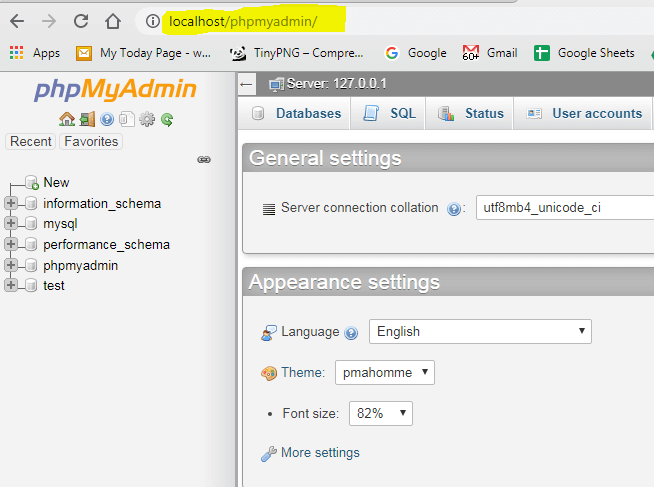This screenshot has width=654, height=487.
Task: Open Language help question mark icon
Action: [351, 333]
